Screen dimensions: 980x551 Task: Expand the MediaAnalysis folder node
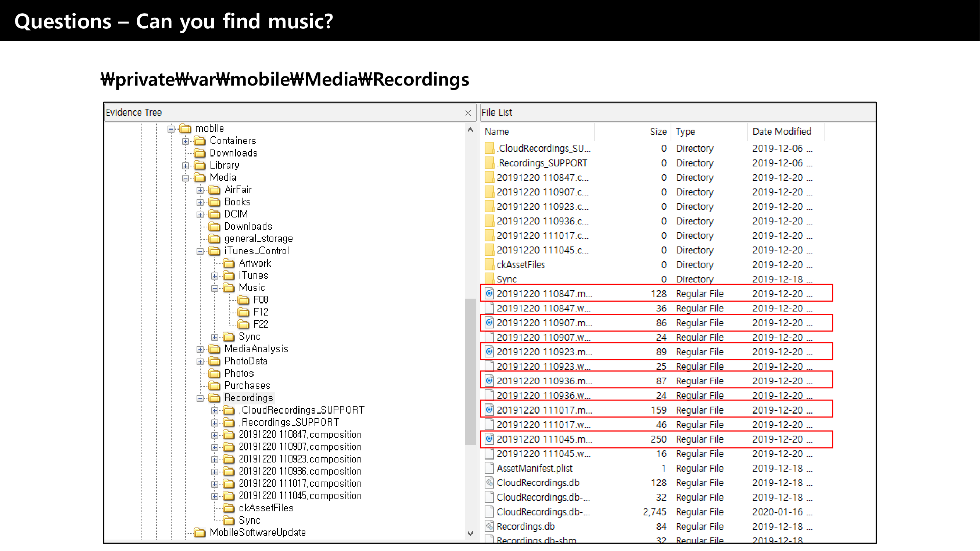pos(200,349)
